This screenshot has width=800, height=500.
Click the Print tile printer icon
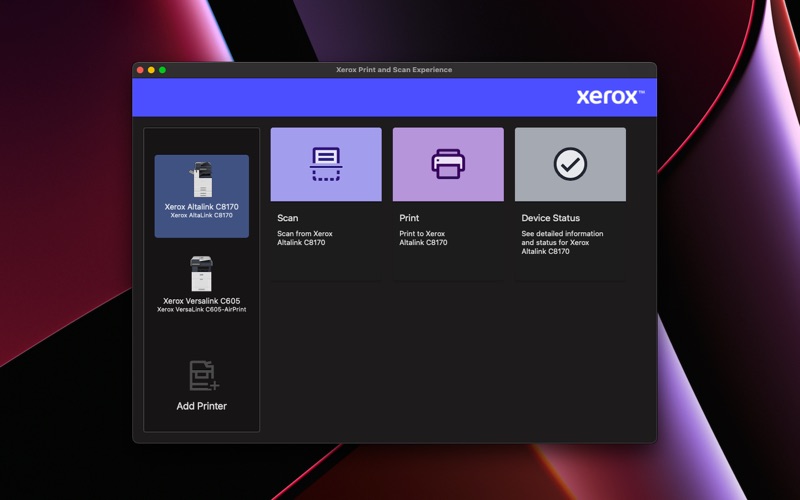448,164
